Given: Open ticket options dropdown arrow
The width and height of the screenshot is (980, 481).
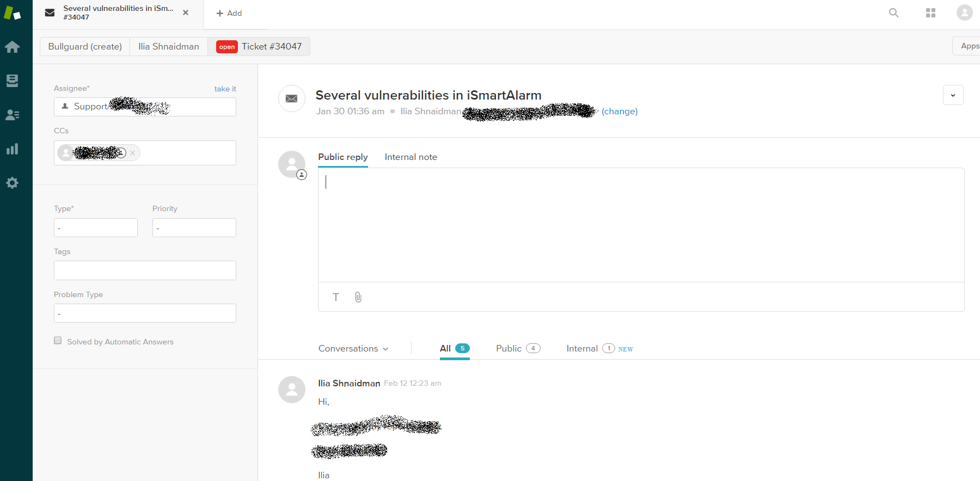Looking at the screenshot, I should click(x=953, y=95).
